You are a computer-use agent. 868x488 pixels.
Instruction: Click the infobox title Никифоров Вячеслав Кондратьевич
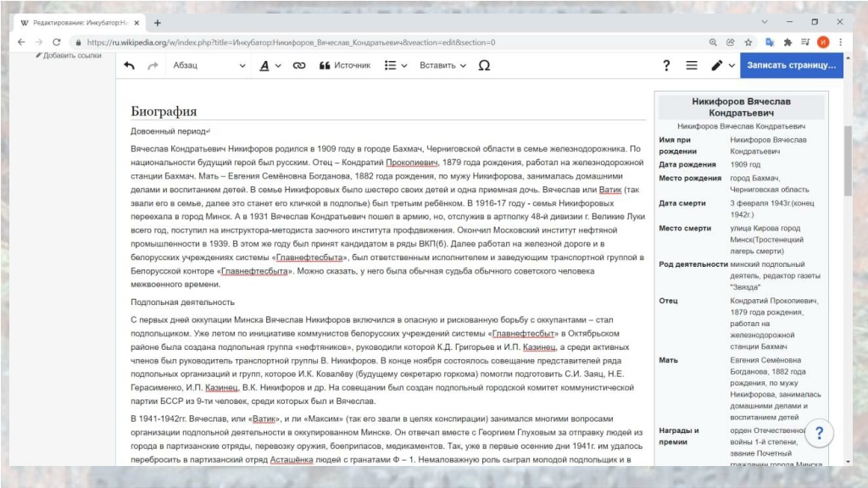(741, 107)
